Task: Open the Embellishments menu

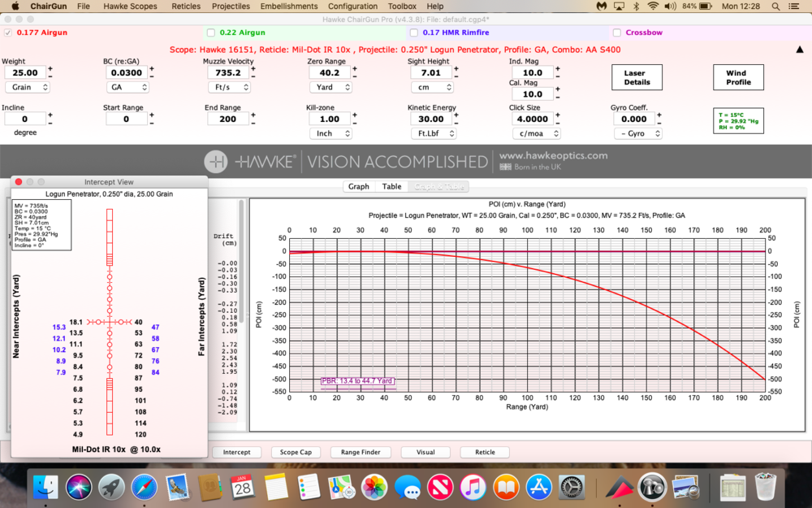Action: (x=289, y=7)
